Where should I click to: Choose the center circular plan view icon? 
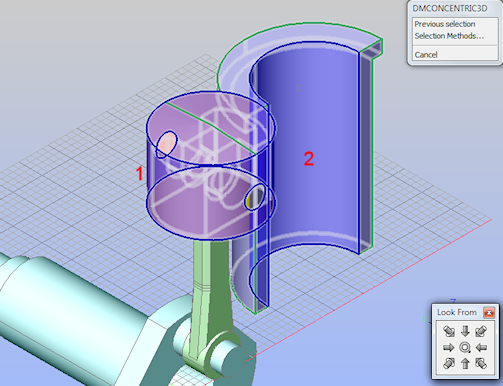pos(465,348)
